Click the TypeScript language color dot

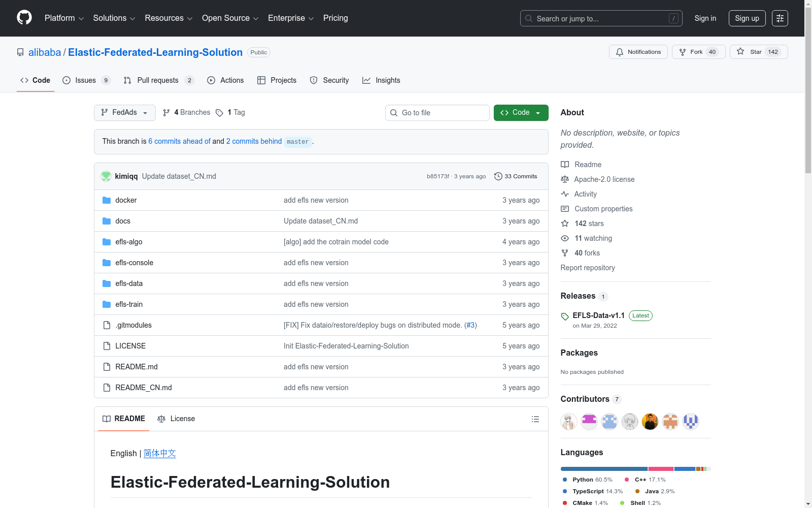point(565,491)
